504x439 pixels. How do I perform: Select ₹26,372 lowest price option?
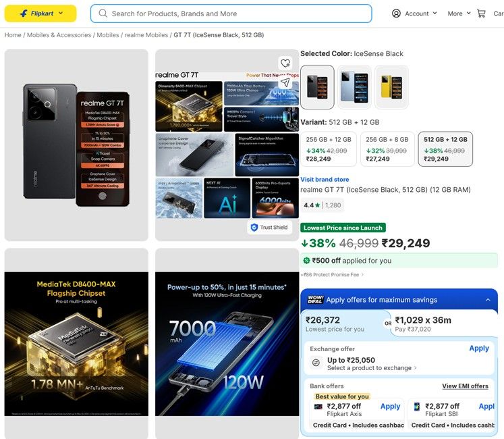click(x=342, y=324)
